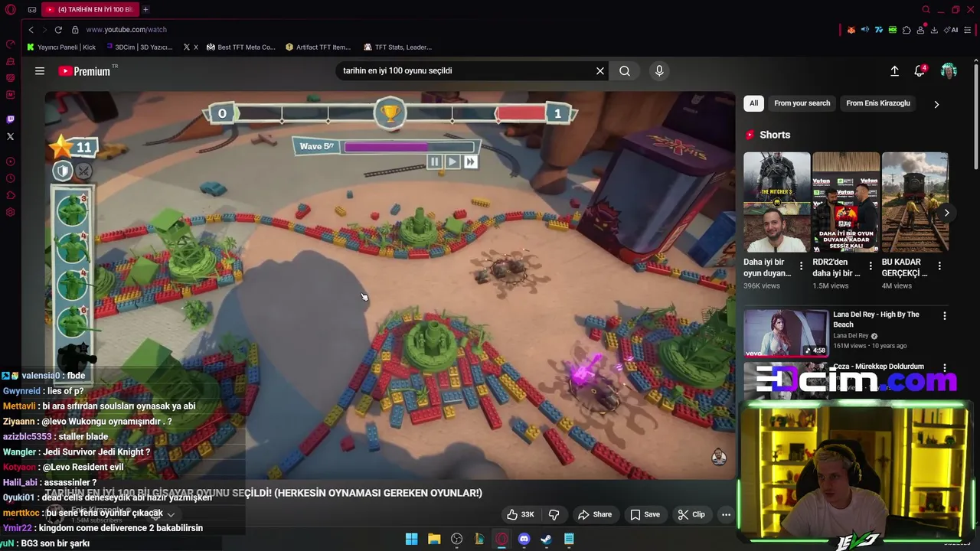
Task: Open Twitch in Opera sidebar
Action: (x=10, y=119)
